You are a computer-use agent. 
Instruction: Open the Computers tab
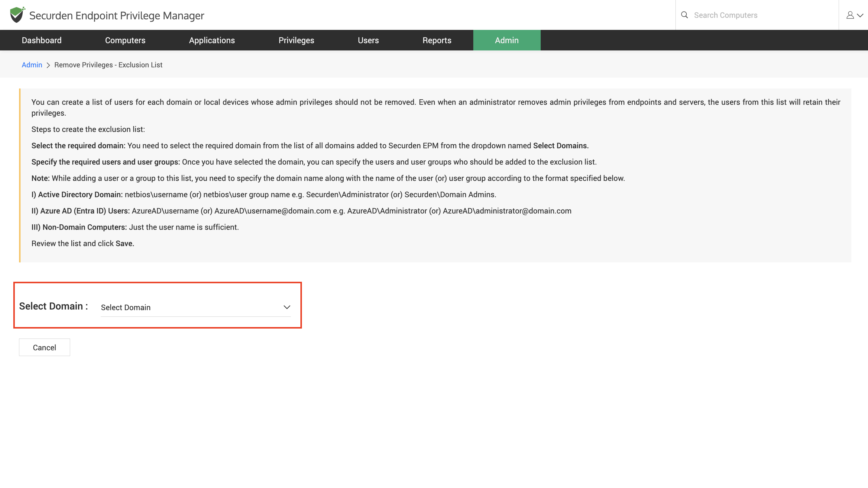tap(125, 40)
